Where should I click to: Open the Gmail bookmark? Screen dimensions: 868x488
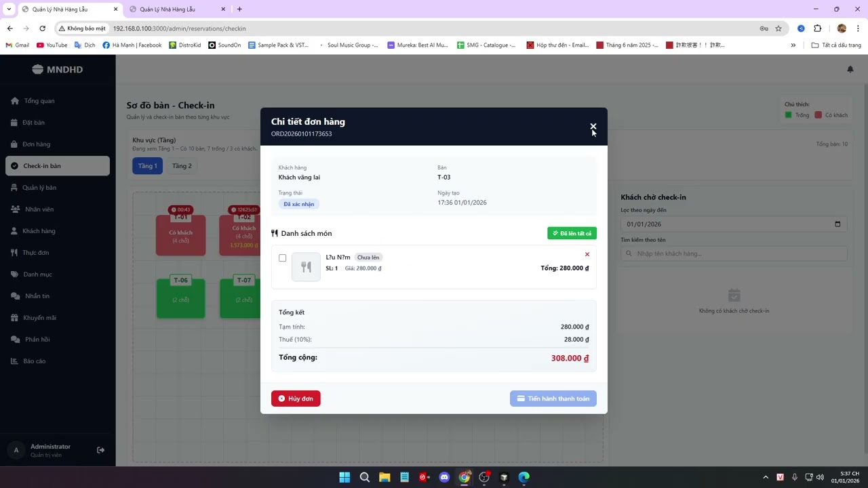click(x=18, y=45)
